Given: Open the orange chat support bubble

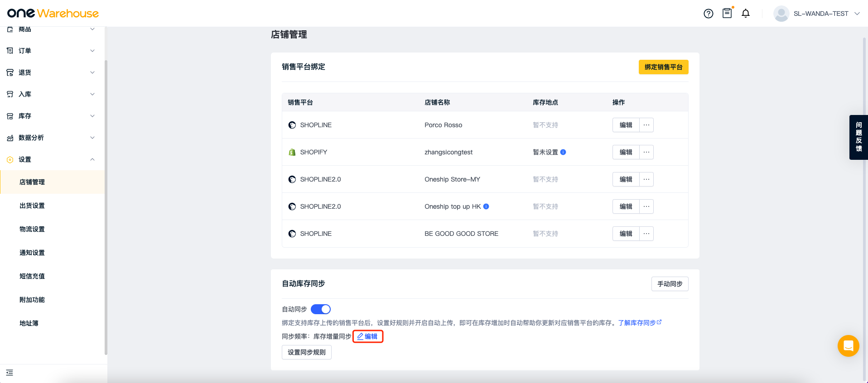Looking at the screenshot, I should tap(849, 346).
